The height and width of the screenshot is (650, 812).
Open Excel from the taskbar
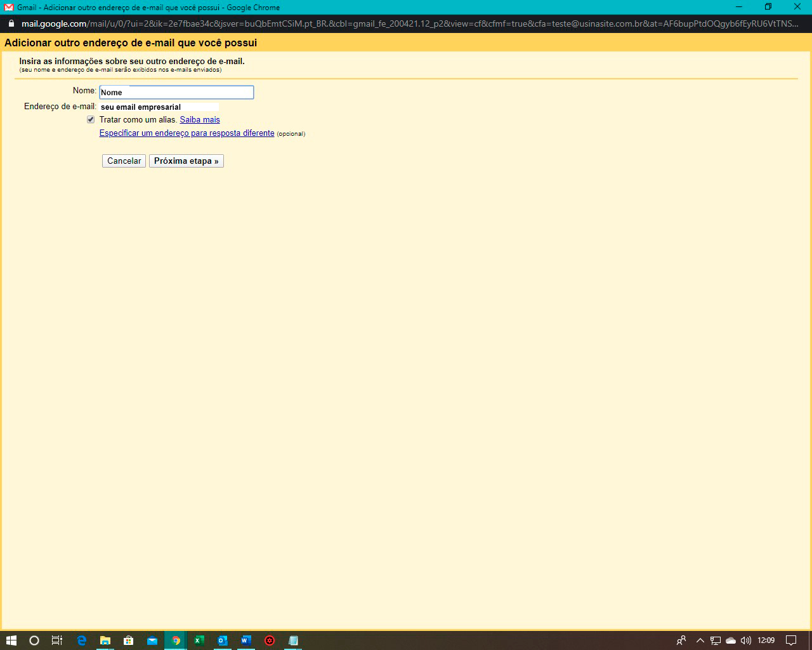(199, 640)
